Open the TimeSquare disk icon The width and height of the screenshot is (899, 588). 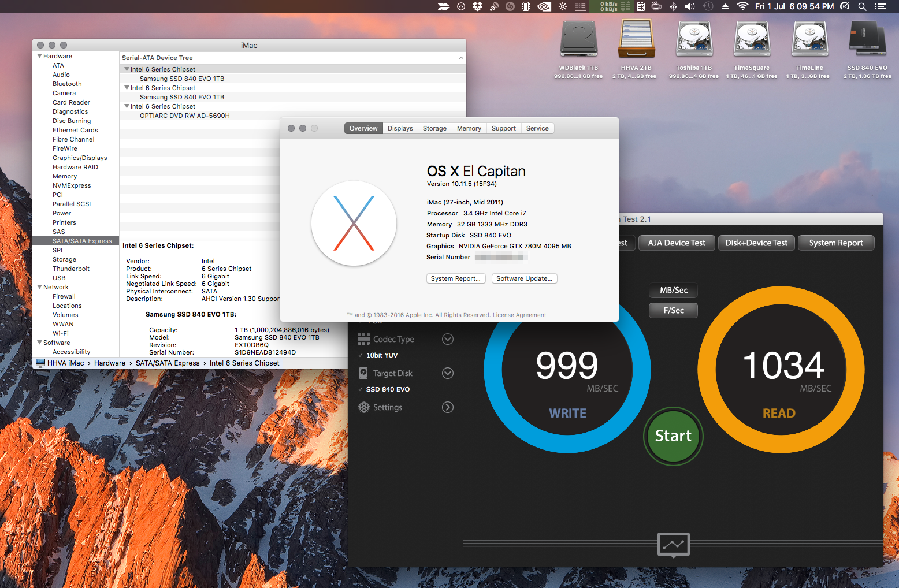(x=752, y=40)
